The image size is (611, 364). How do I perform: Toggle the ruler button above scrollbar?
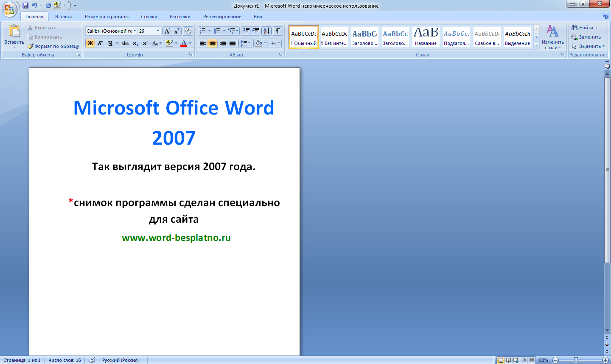[607, 65]
